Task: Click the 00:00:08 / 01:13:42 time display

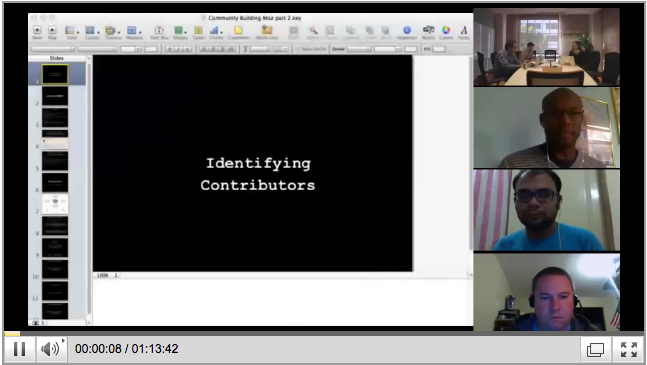Action: [x=127, y=349]
